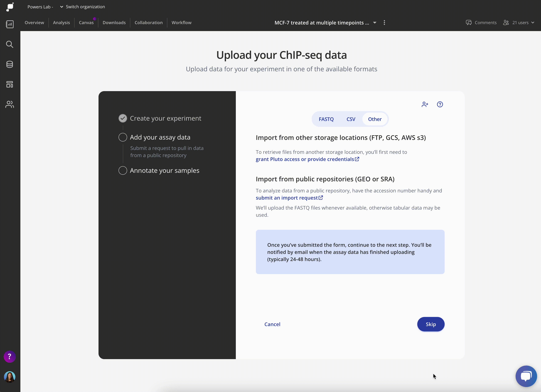Viewport: 541px width, 392px height.
Task: Click the Skip button
Action: 431,324
